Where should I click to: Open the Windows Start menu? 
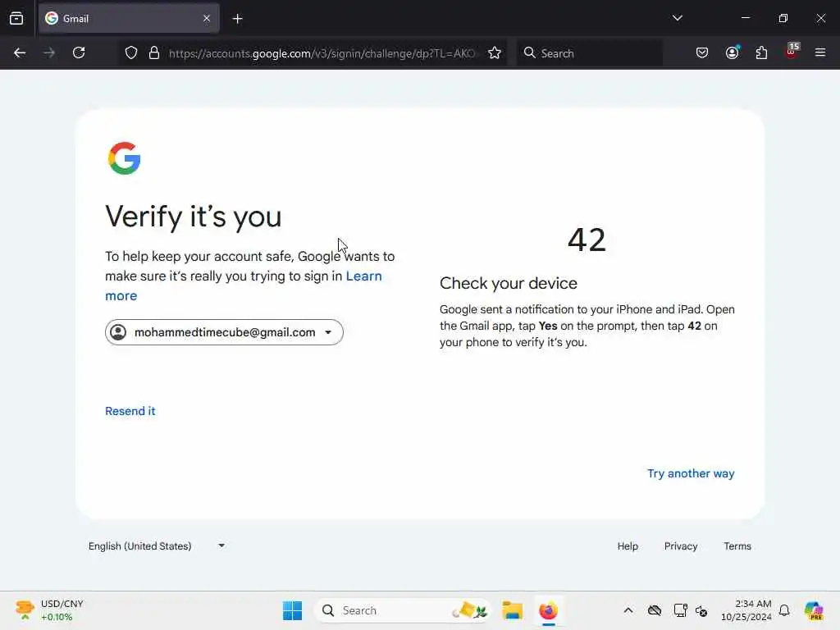(293, 610)
